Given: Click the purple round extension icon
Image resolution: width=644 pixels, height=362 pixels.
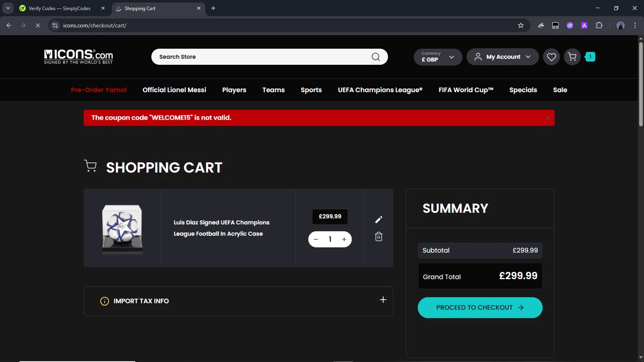Looking at the screenshot, I should coord(570,25).
